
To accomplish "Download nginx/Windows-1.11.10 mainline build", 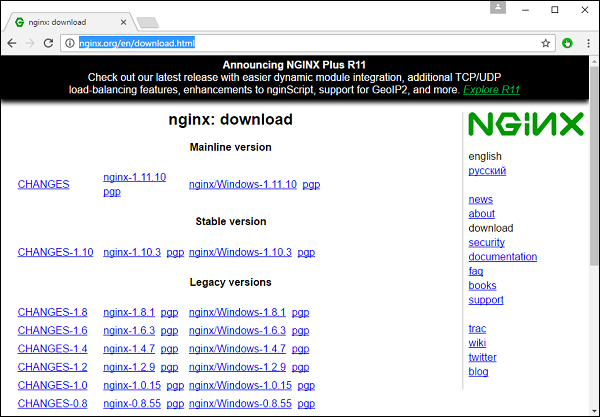I will 242,184.
